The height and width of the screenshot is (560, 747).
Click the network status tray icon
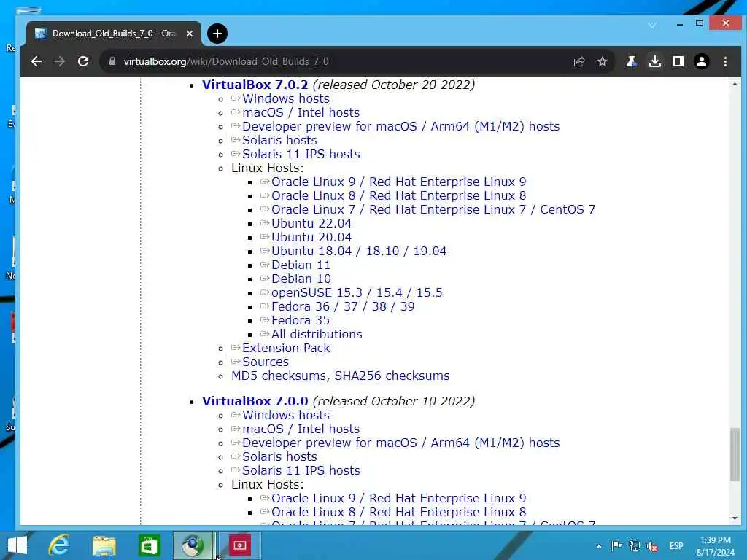634,546
